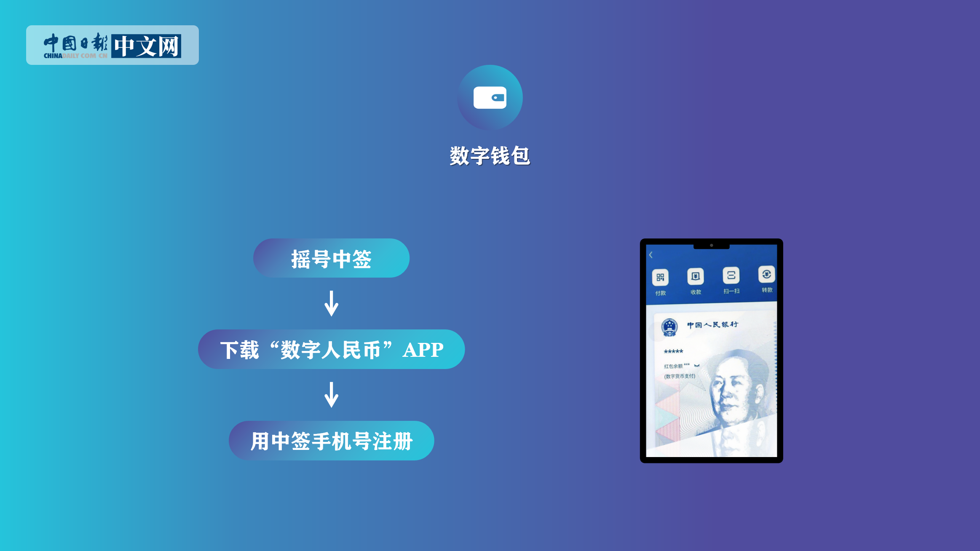Click the 扫一扫 (Scan) icon

[x=731, y=275]
